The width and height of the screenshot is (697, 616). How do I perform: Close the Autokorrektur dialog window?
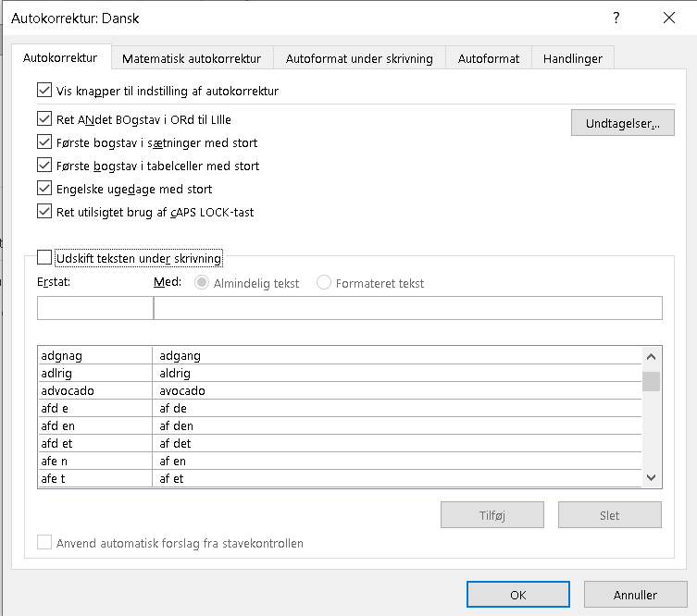(x=668, y=18)
